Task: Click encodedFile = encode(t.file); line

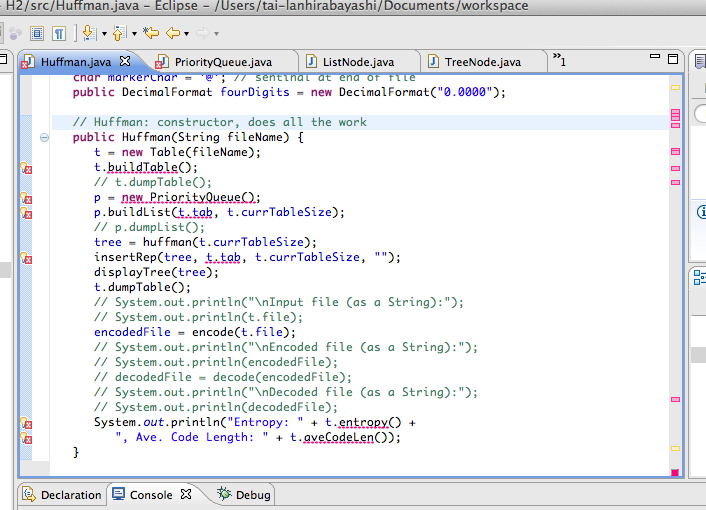Action: coord(195,332)
